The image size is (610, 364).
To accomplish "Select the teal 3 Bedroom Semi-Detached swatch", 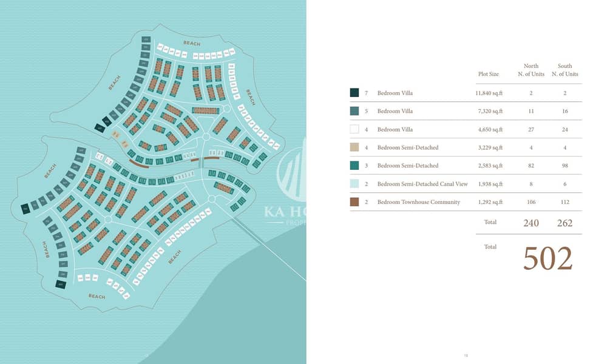I will pyautogui.click(x=354, y=166).
